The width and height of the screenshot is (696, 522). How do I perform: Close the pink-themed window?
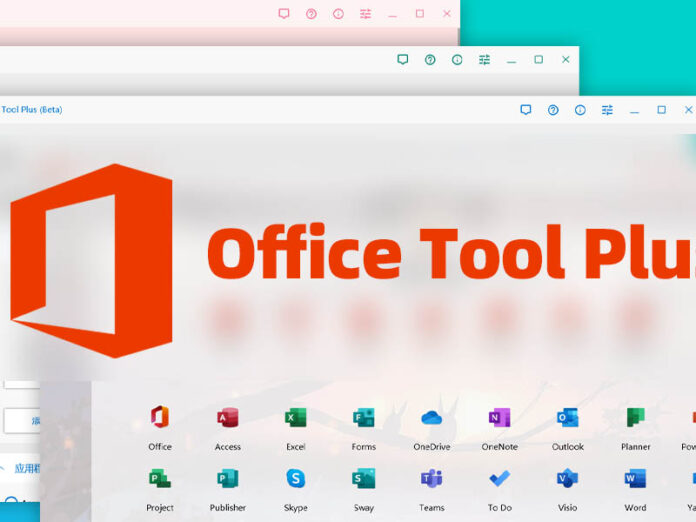pos(447,14)
